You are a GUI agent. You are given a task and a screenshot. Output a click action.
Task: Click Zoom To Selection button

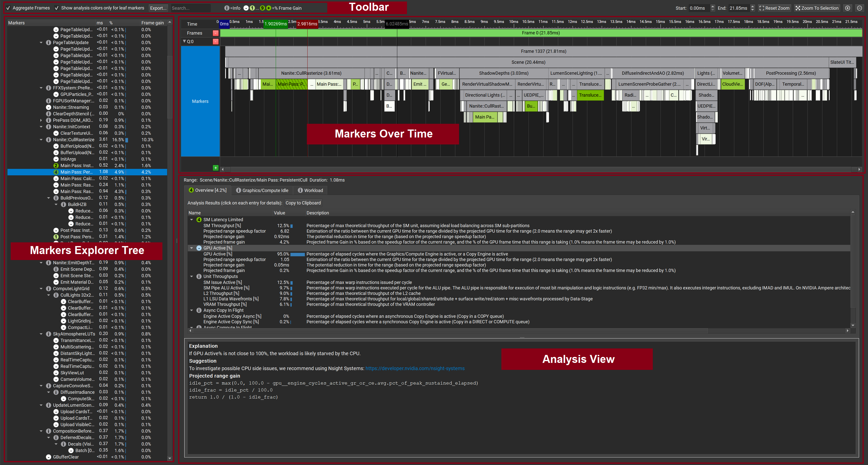click(817, 8)
